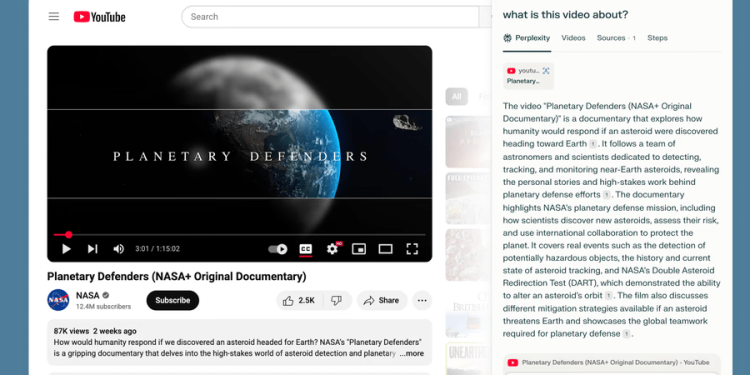750x375 pixels.
Task: Click citation 1 after 'heading toward Earth'
Action: 593,144
